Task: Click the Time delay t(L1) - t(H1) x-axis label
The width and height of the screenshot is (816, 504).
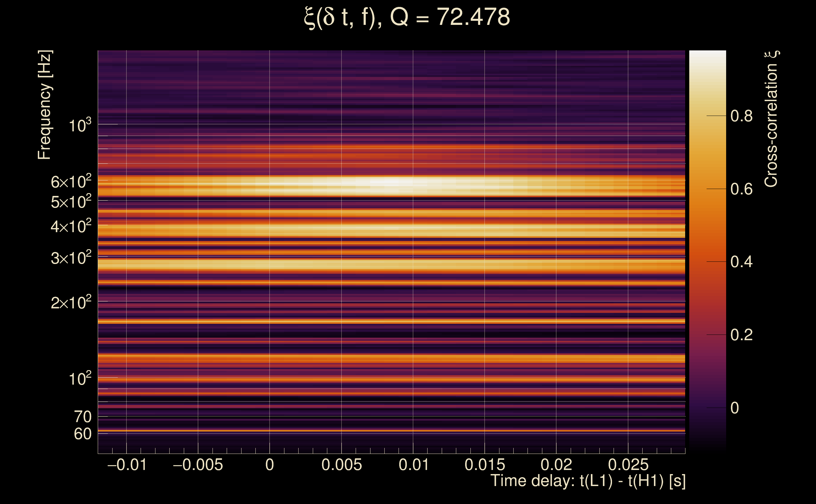Action: pos(588,481)
